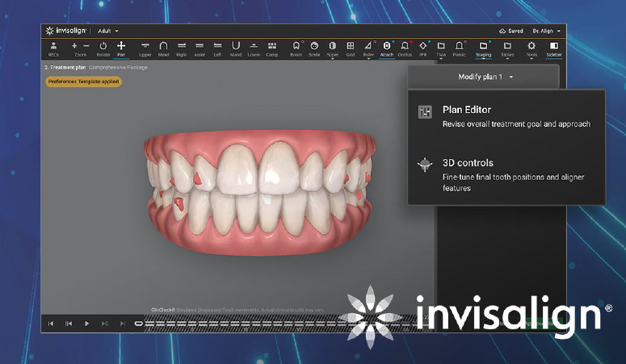
Task: Play the treatment animation
Action: (86, 324)
